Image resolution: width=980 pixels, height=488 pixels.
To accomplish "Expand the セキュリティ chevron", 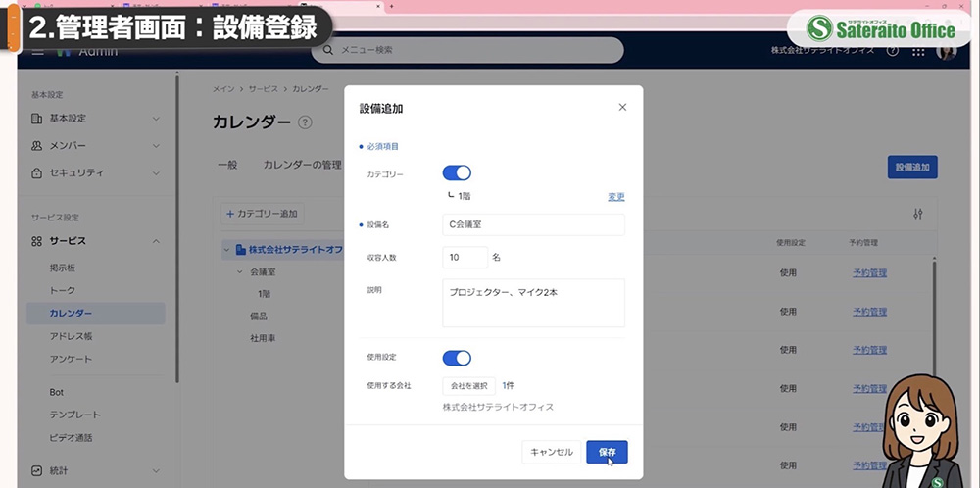I will [156, 173].
